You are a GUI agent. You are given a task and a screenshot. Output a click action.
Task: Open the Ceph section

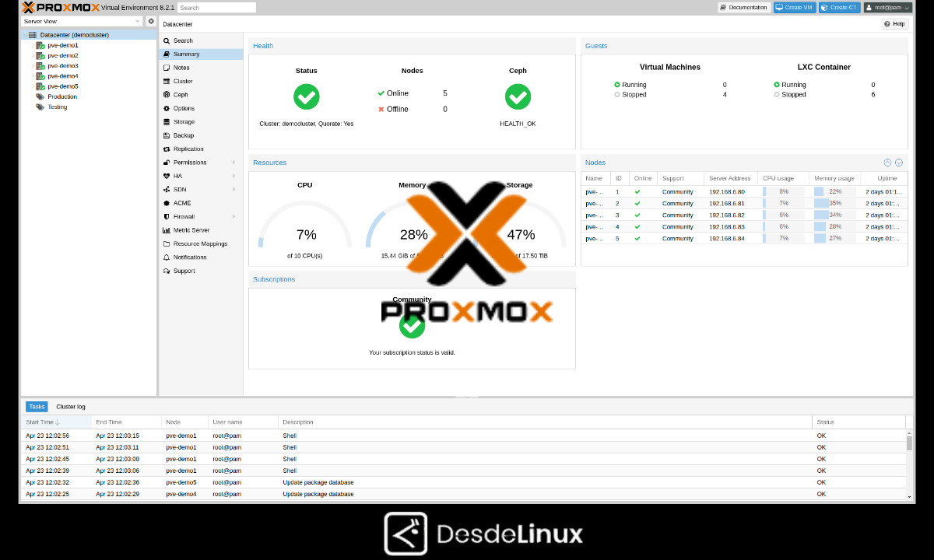coord(200,95)
